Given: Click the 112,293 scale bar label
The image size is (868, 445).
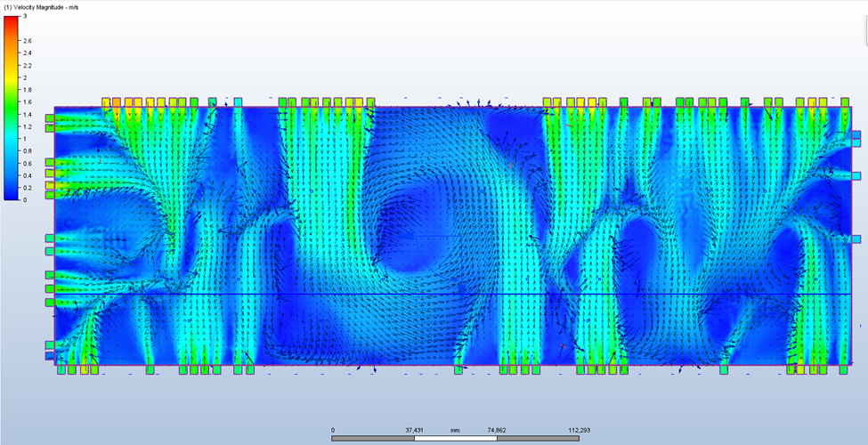Looking at the screenshot, I should pos(579,429).
